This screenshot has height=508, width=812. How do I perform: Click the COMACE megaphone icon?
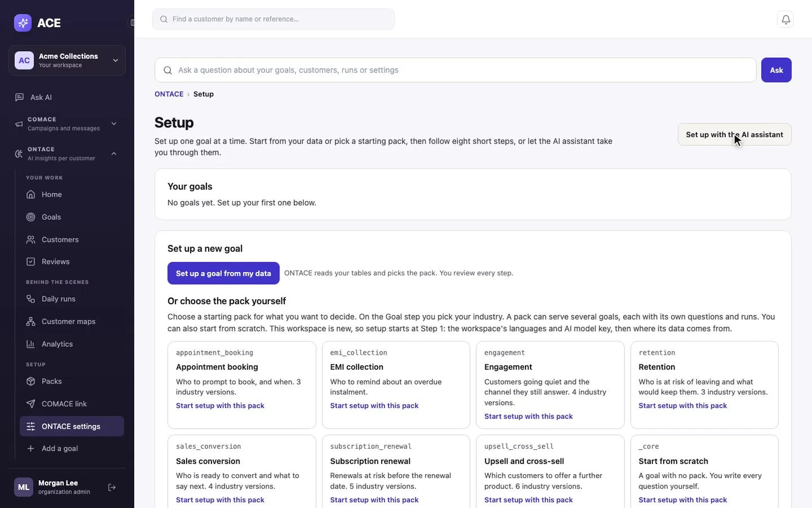pyautogui.click(x=19, y=124)
